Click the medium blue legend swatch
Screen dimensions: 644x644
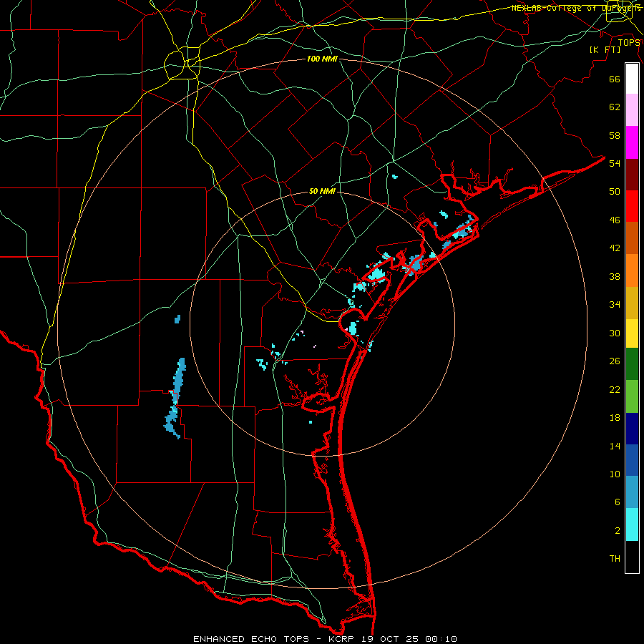pyautogui.click(x=632, y=460)
